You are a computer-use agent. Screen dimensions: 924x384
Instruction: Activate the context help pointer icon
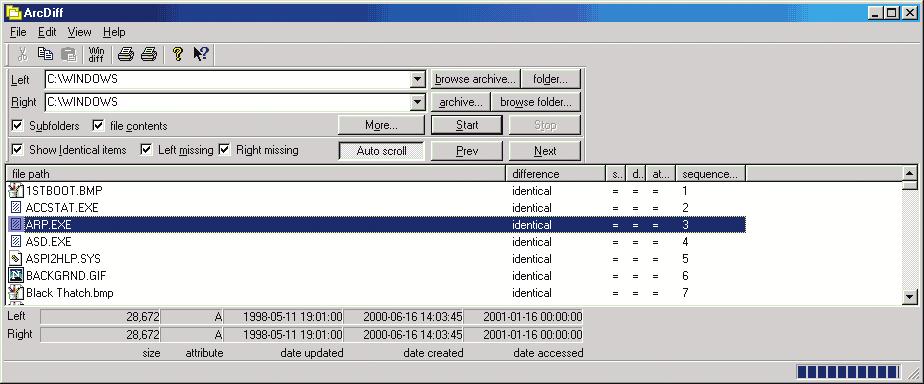[201, 54]
